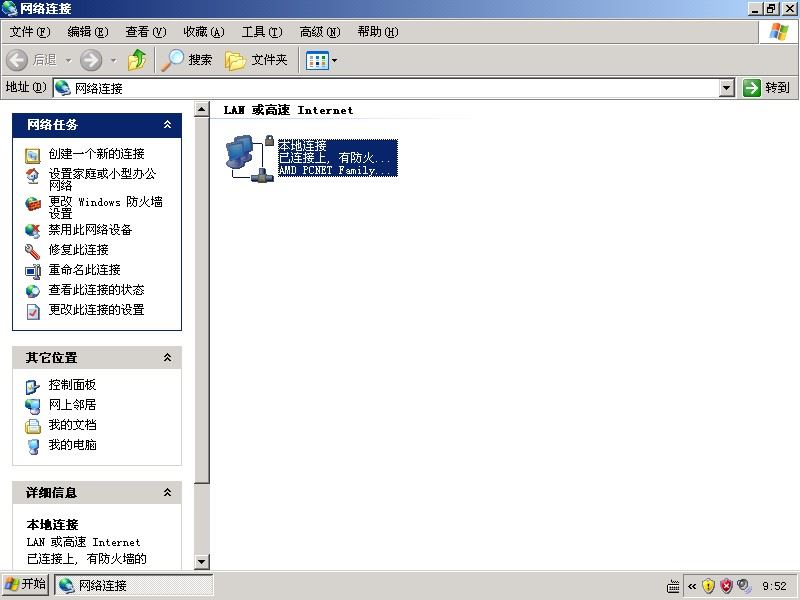Screen dimensions: 800x600
Task: Click the Forward arrow icon
Action: click(91, 60)
